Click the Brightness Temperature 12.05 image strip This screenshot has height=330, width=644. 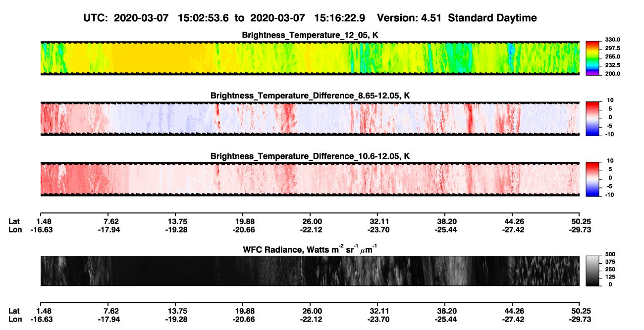tap(310, 58)
